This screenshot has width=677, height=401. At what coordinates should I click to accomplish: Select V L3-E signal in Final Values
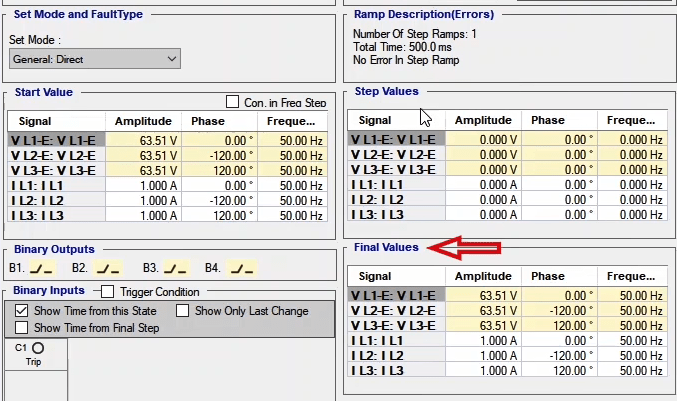[x=394, y=325]
